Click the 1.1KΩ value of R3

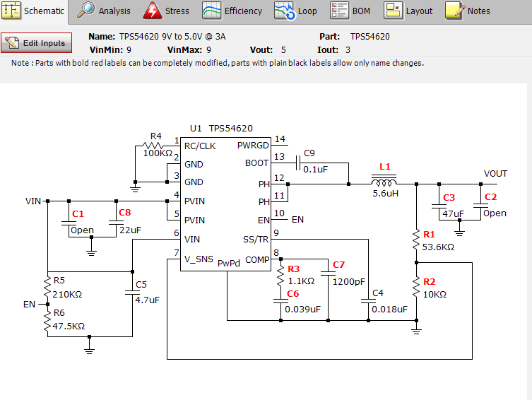tap(301, 281)
